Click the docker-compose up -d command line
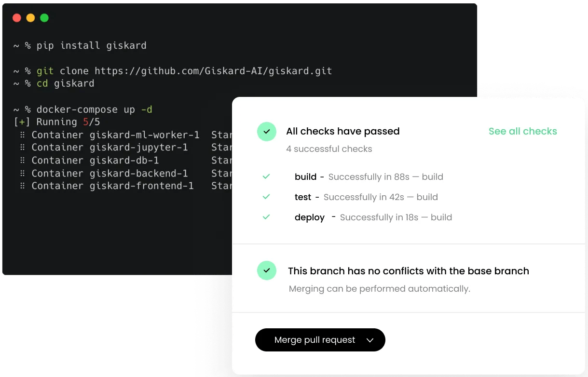This screenshot has width=588, height=377. (82, 109)
